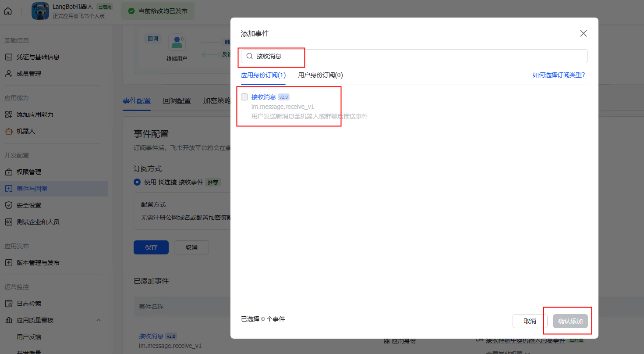
Task: Click im.message.receive_v1 text in the dialog
Action: pyautogui.click(x=283, y=107)
